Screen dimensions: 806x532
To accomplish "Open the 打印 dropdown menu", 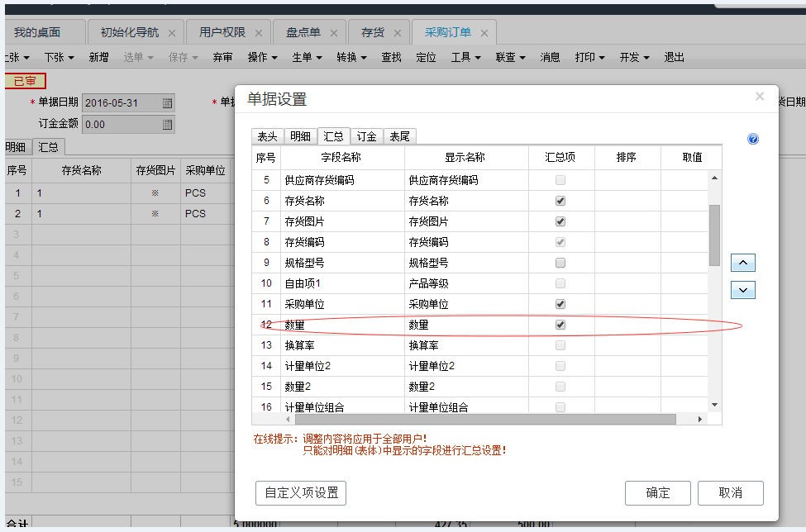I will (x=586, y=57).
